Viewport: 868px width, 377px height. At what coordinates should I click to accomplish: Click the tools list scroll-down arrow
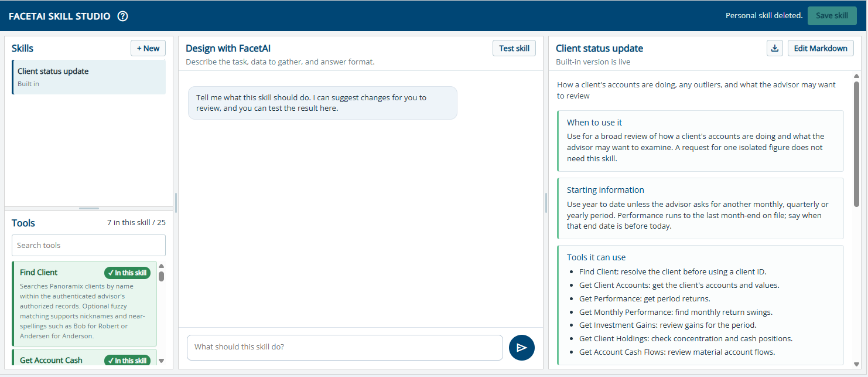[x=162, y=361]
